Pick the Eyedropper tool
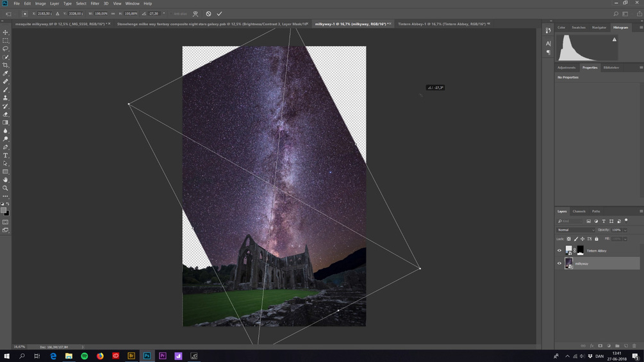Screen dimensions: 644x362 coord(5,73)
